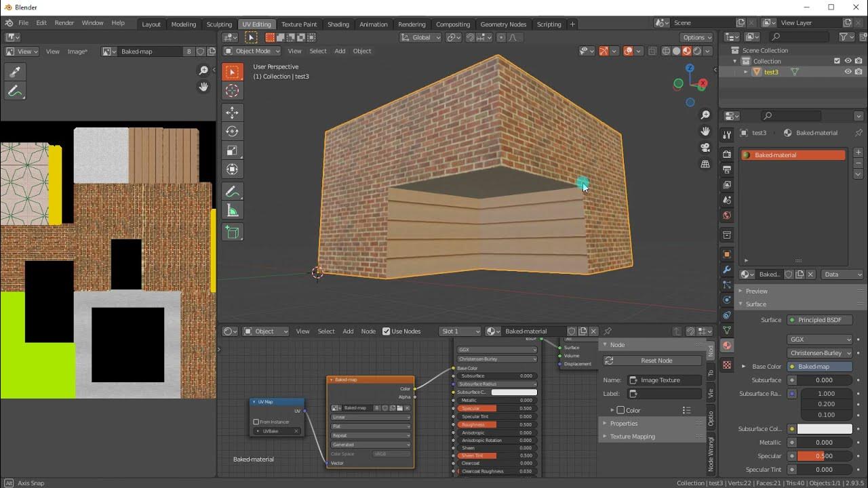Click the Baked-map Base Color link button
Screen dimensions: 868x488
(819, 367)
